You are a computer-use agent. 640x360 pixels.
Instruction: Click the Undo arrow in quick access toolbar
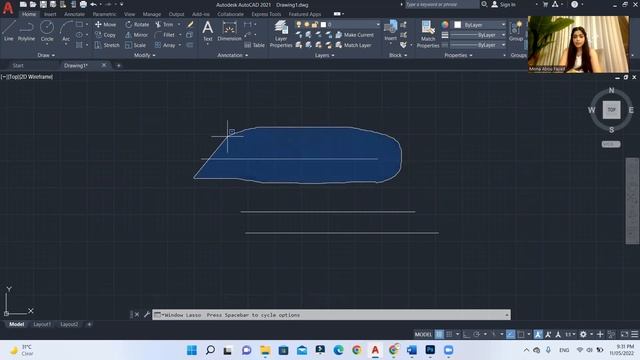(93, 4)
